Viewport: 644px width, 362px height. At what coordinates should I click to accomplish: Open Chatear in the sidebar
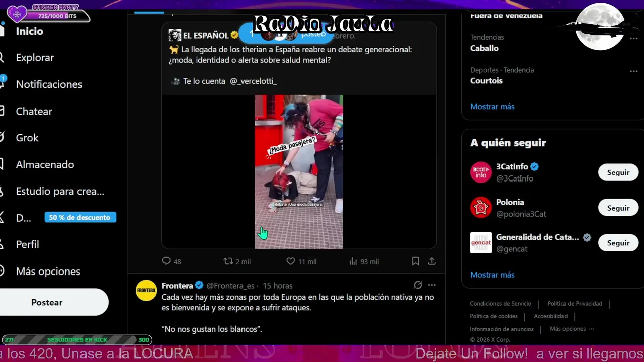click(34, 112)
